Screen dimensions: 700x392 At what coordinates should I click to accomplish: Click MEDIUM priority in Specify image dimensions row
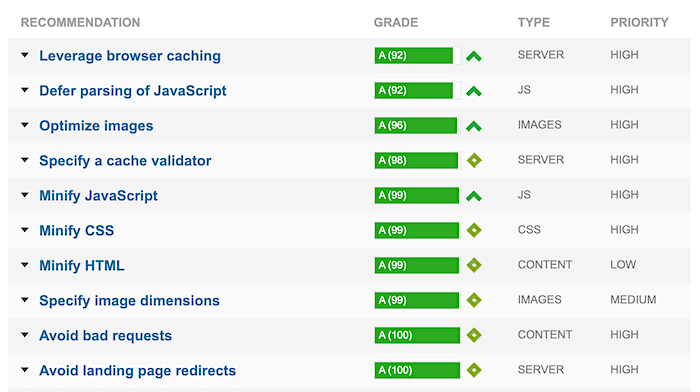(x=633, y=300)
